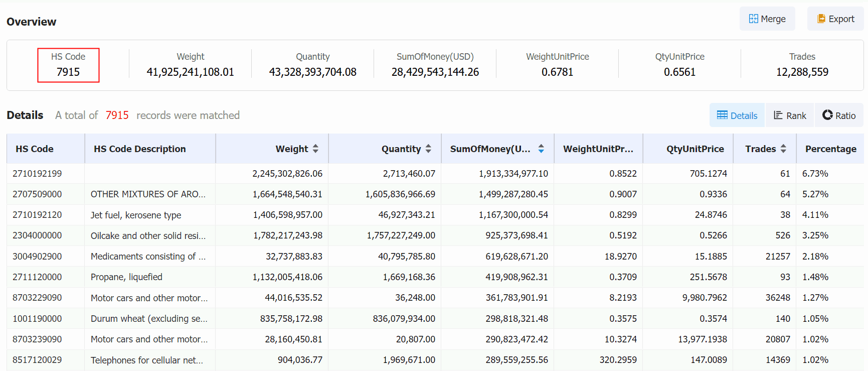Click overview SumOfMoney value 28,429,543,144.26

(x=435, y=72)
